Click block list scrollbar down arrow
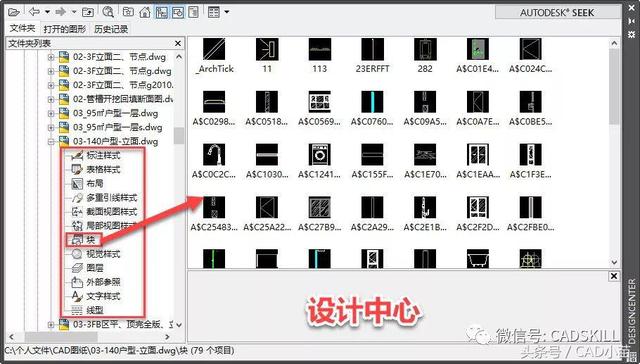640x364 pixels. click(615, 262)
